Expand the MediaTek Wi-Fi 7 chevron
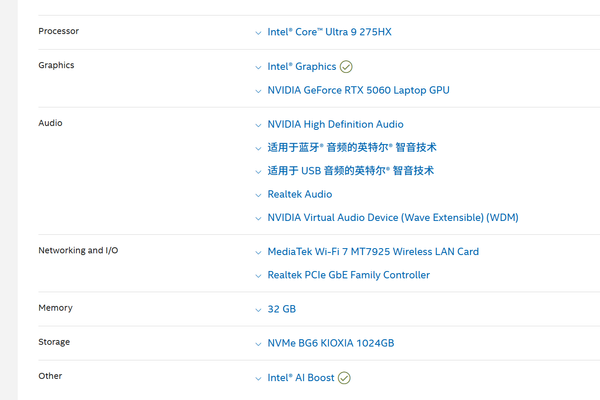This screenshot has height=400, width=600. pyautogui.click(x=258, y=252)
